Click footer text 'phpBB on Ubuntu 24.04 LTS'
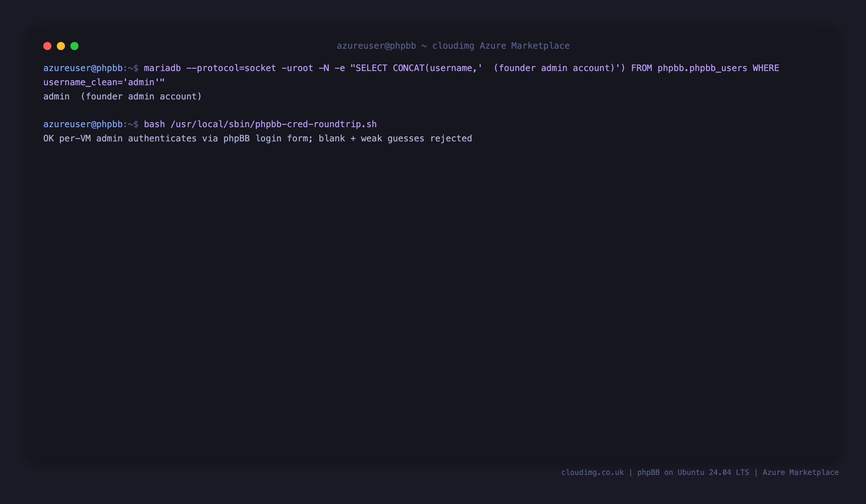866x504 pixels. pyautogui.click(x=693, y=473)
